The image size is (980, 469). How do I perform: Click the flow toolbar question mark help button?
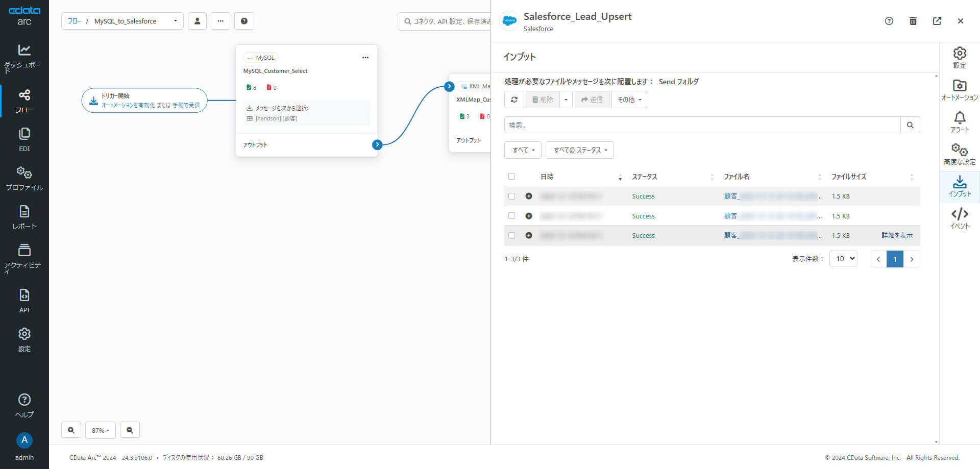[244, 21]
